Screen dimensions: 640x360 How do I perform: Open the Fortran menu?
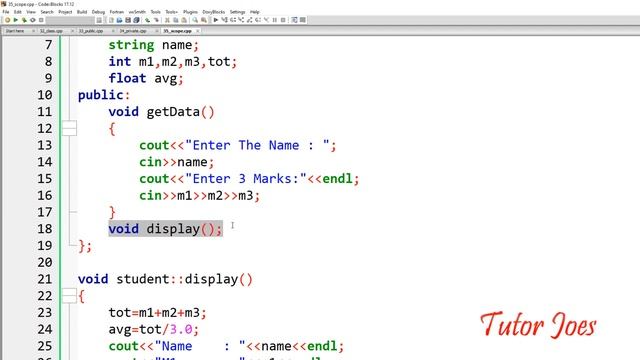click(117, 12)
